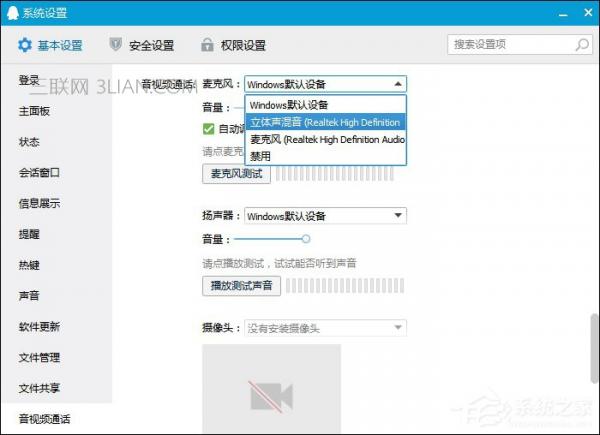Image resolution: width=600 pixels, height=435 pixels.
Task: Click the security settings shield icon
Action: (116, 45)
